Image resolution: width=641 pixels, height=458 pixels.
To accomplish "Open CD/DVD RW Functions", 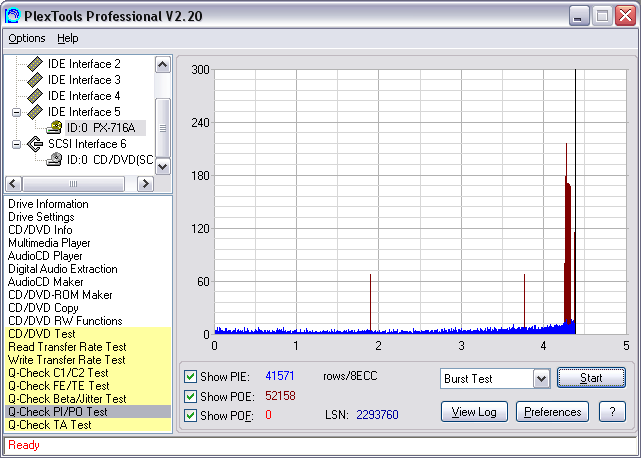I will point(65,321).
